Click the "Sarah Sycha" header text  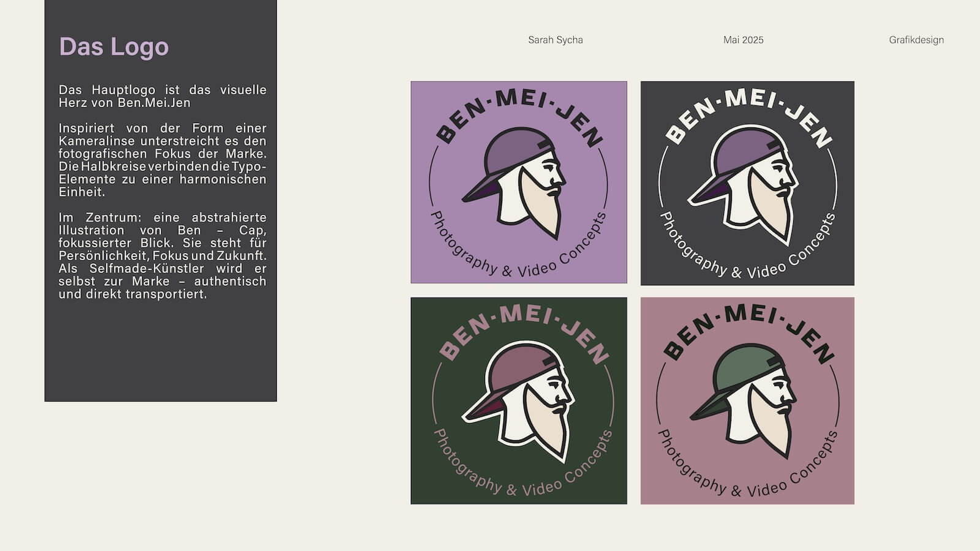(555, 40)
